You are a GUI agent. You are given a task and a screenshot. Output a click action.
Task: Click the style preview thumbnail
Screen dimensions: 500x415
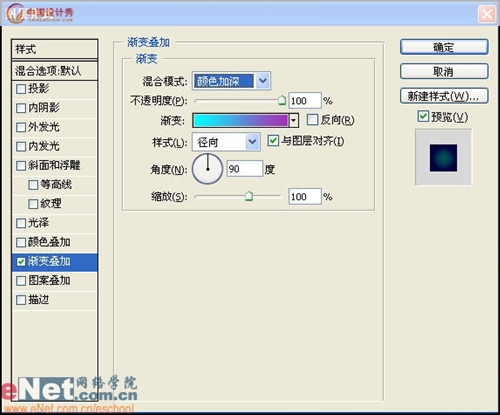pyautogui.click(x=443, y=158)
